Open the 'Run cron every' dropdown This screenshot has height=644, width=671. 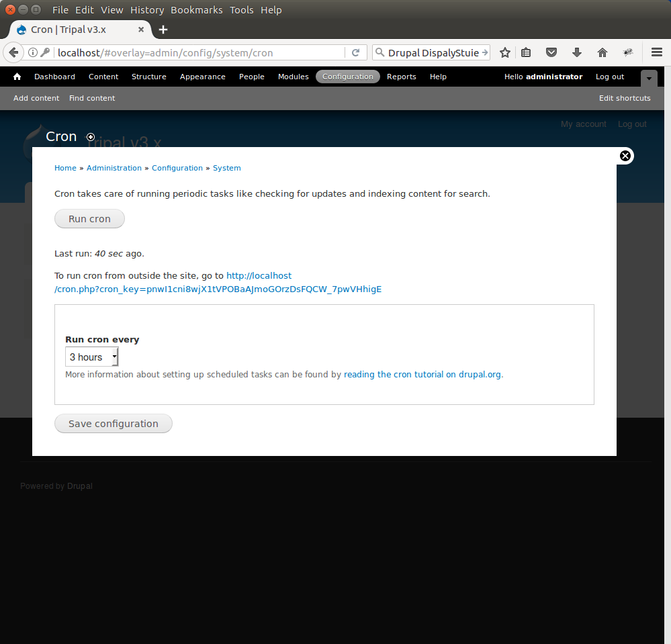(92, 357)
